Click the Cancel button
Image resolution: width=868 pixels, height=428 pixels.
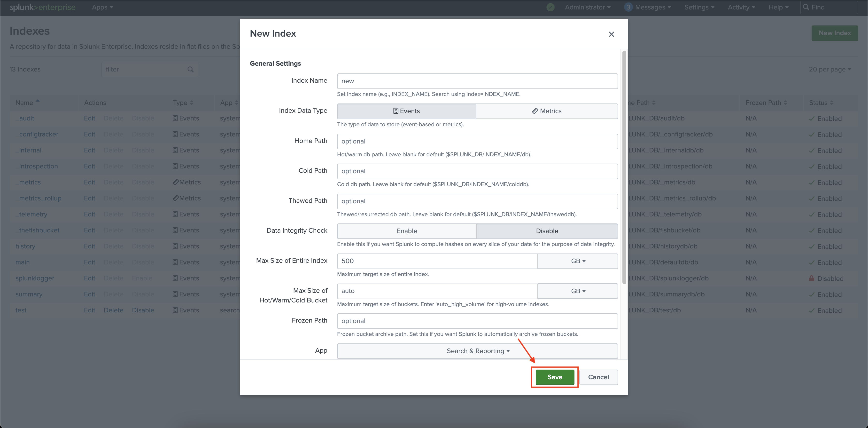(x=598, y=377)
